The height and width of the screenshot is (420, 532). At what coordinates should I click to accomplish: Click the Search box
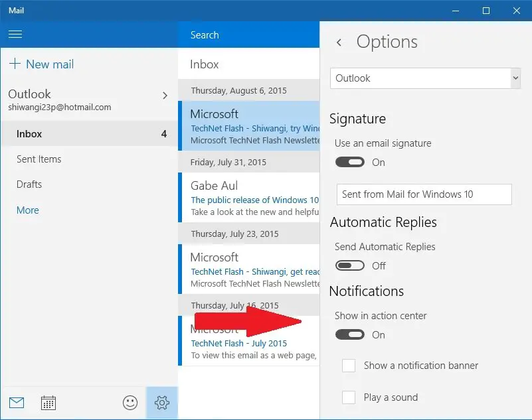pos(248,35)
